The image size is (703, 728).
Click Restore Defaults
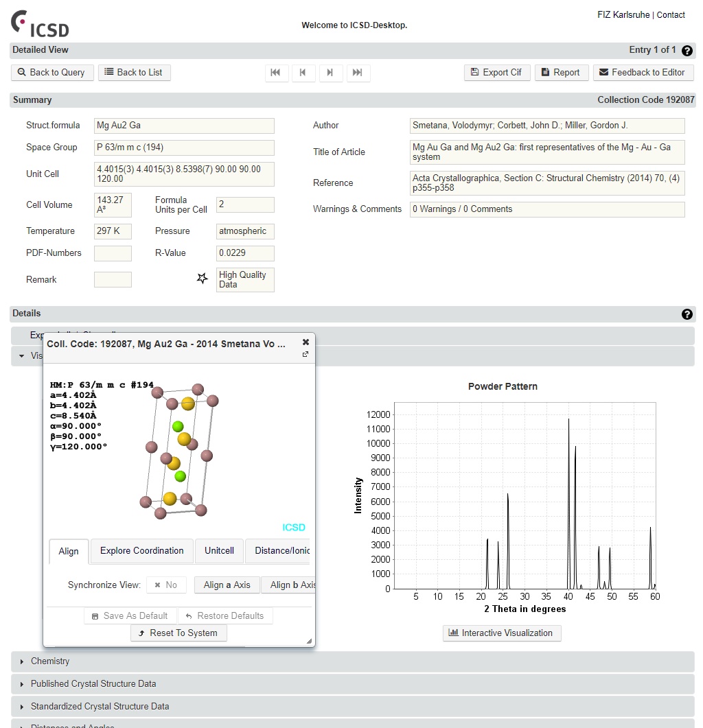[x=225, y=616]
